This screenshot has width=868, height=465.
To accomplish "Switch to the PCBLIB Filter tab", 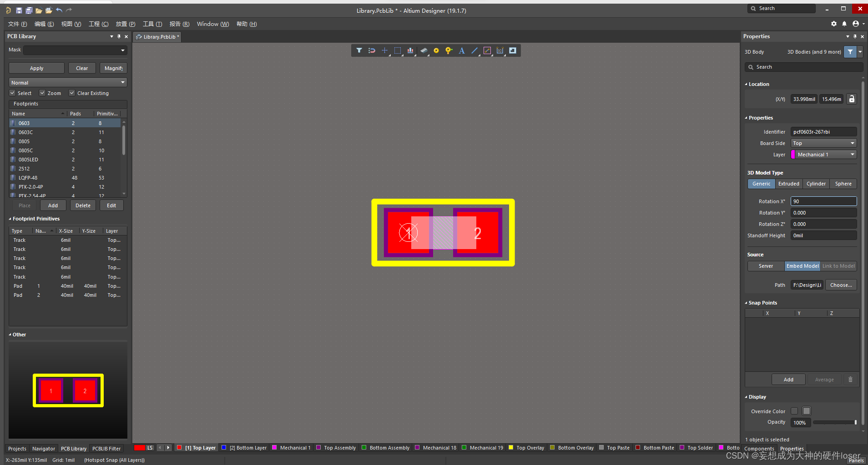I will 106,448.
